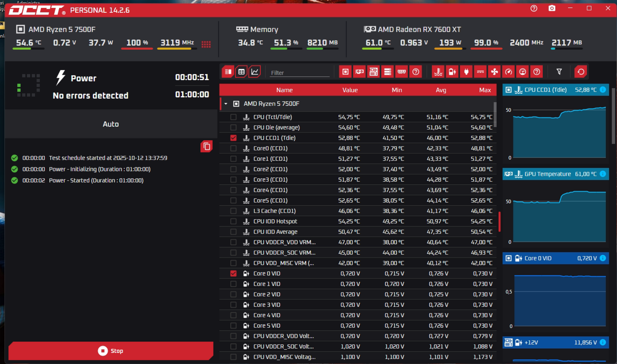Toggle the voltage sensor filter icon
The height and width of the screenshot is (364, 617).
pos(452,72)
